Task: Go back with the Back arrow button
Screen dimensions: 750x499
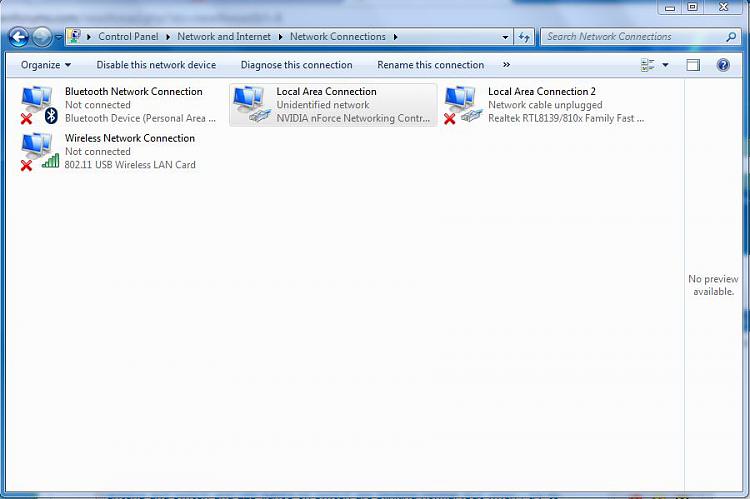Action: click(x=19, y=37)
